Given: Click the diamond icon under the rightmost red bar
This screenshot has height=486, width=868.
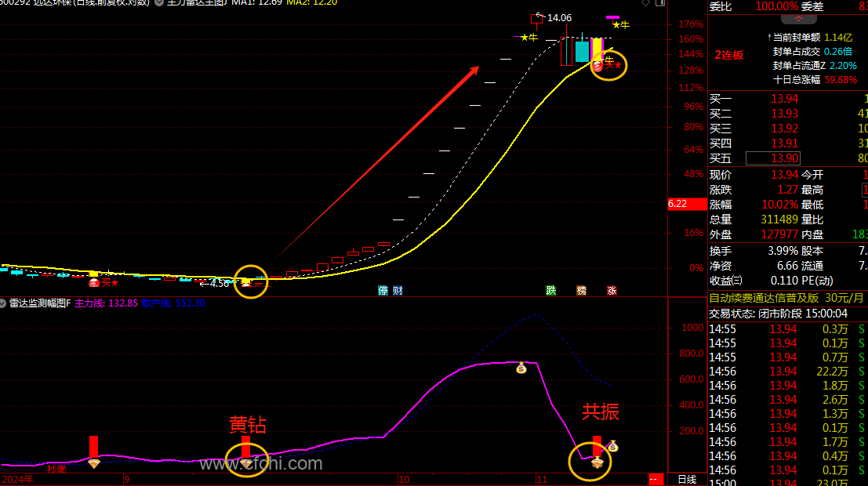Looking at the screenshot, I should 597,462.
